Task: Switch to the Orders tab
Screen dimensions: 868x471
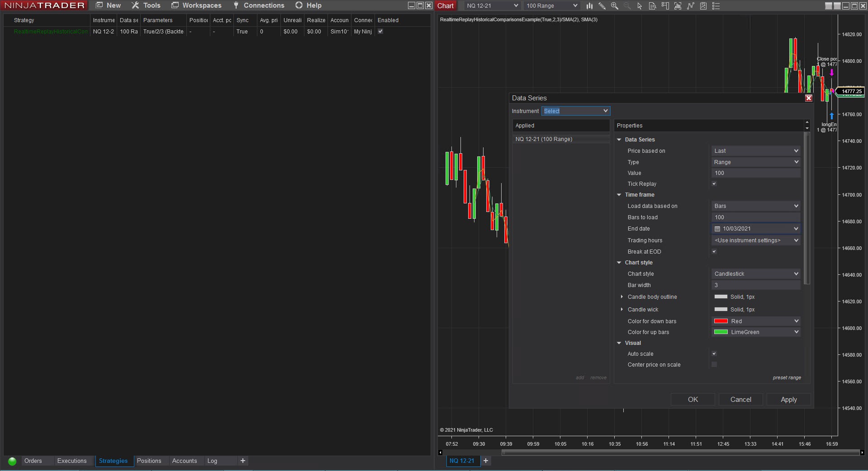Action: pyautogui.click(x=33, y=461)
